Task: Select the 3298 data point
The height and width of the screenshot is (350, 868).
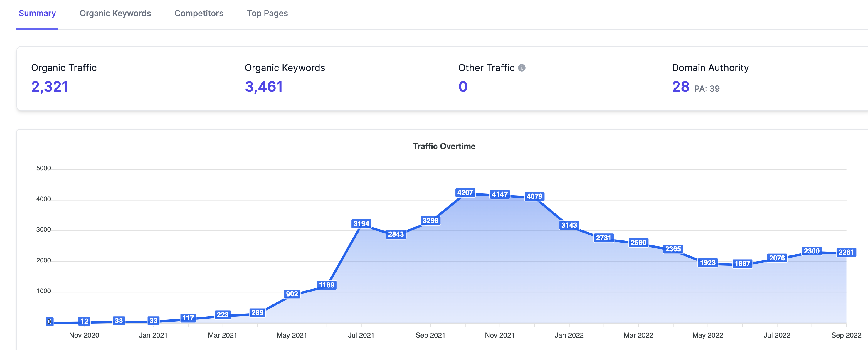Action: 431,220
